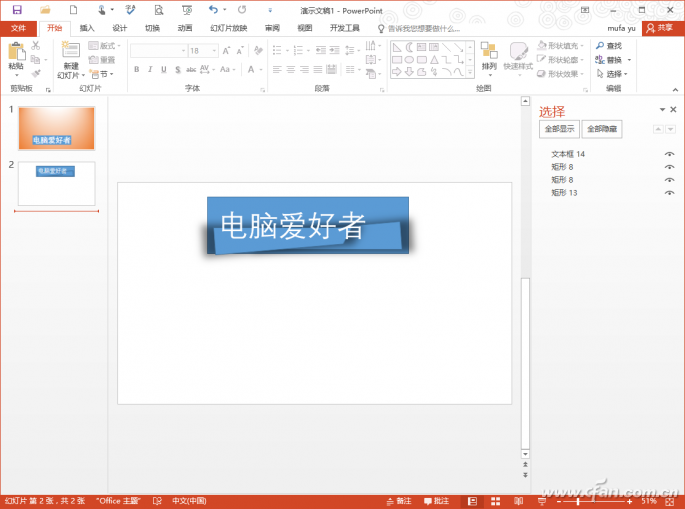This screenshot has height=509, width=685.
Task: Select the oval shape in shapes gallery
Action: [409, 60]
